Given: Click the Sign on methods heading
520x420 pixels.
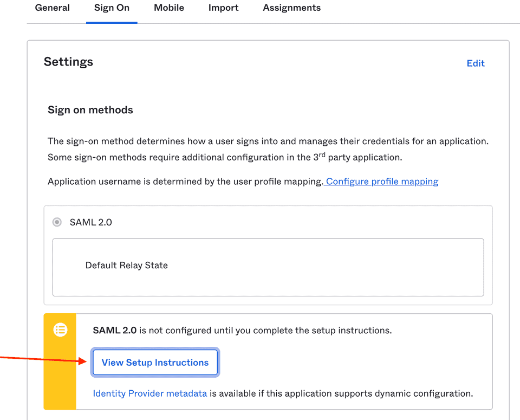Looking at the screenshot, I should point(90,110).
